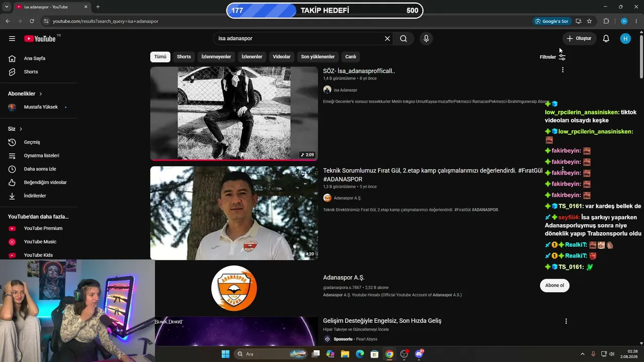This screenshot has height=362, width=644.
Task: Select the İzlenmeyenler filter chip
Action: pos(216,57)
